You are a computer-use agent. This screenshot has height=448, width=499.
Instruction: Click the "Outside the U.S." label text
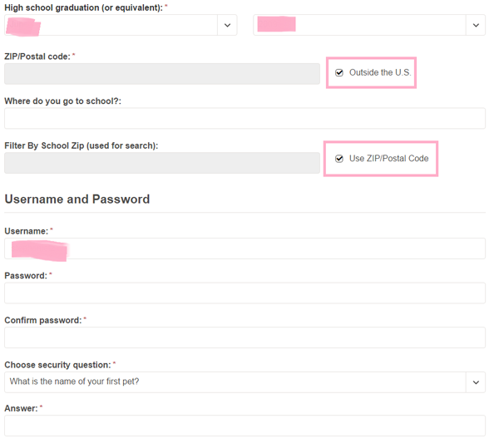click(380, 73)
